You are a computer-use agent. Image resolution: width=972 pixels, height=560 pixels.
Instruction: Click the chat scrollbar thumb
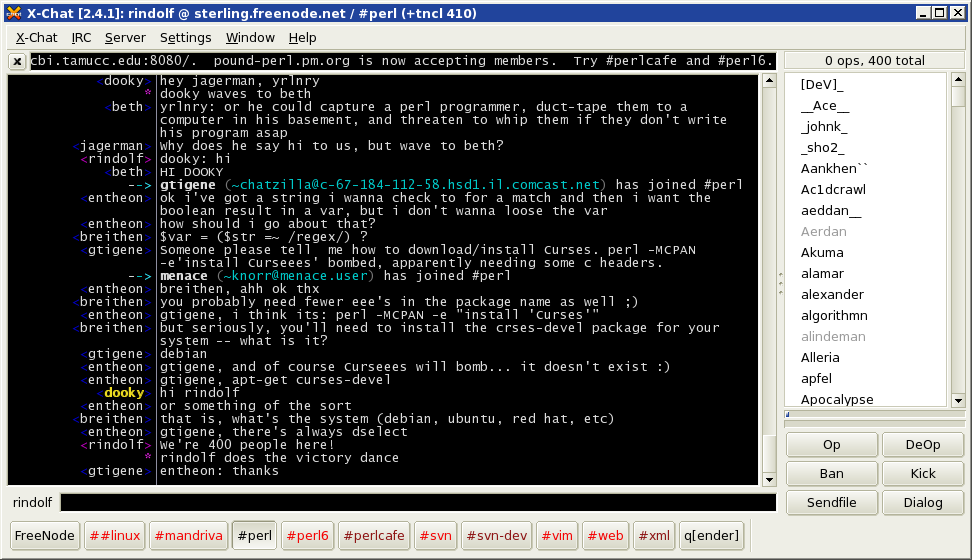[769, 453]
